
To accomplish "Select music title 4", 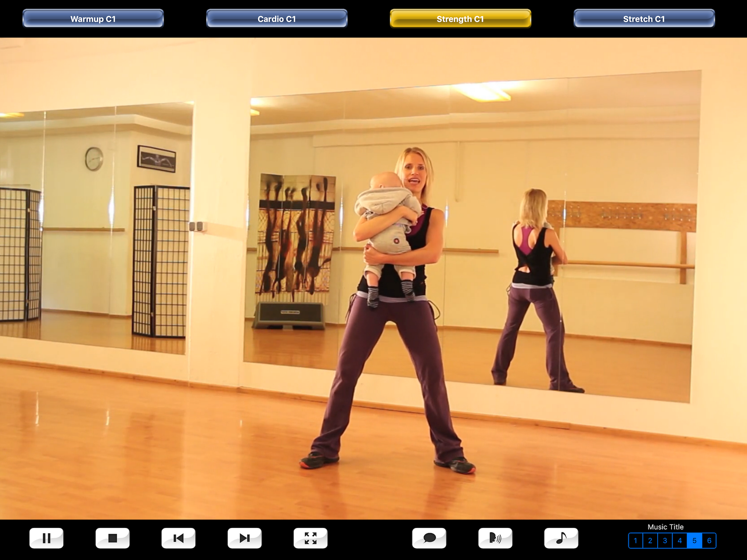I will [x=680, y=541].
